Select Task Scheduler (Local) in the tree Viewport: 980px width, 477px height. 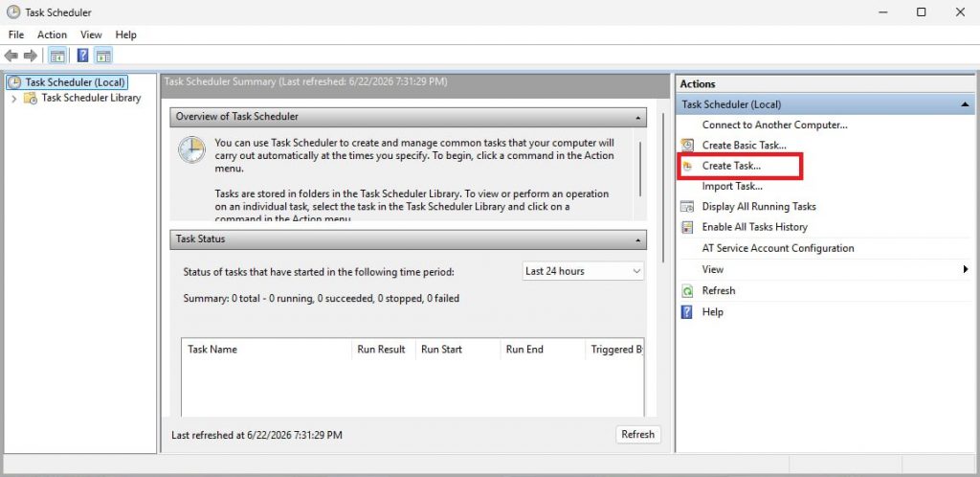point(76,82)
